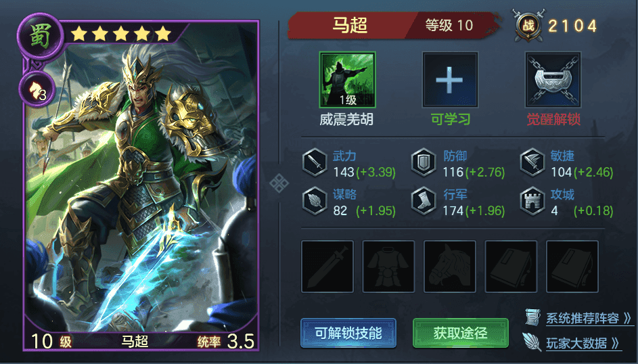Select the last empty book equipment slot
Viewport: 638px width, 364px height.
point(572,267)
